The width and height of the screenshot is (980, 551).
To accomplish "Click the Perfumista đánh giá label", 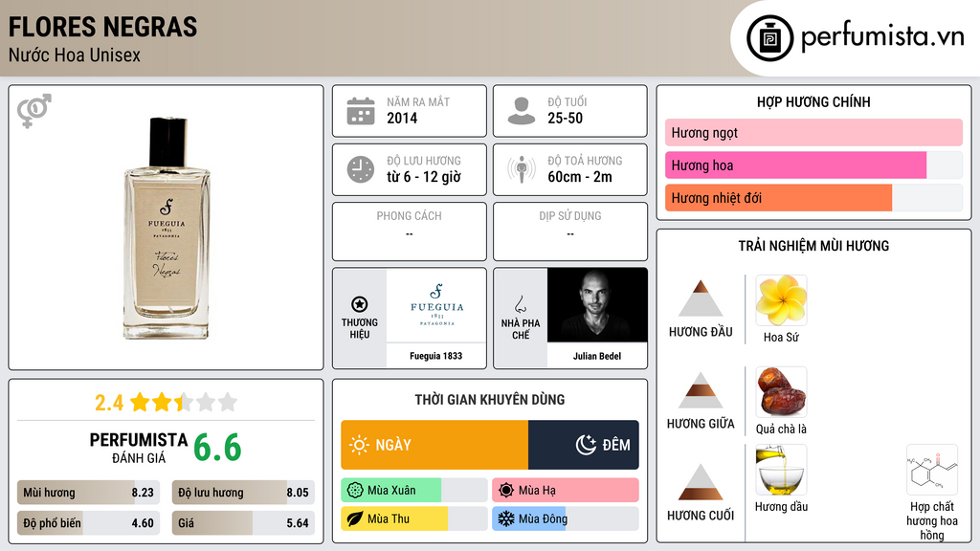I will coord(139,448).
